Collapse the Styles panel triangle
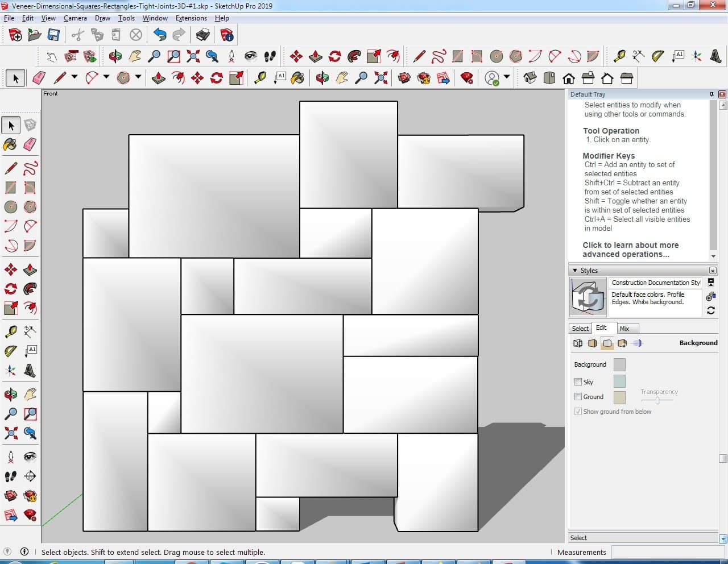 coord(574,271)
